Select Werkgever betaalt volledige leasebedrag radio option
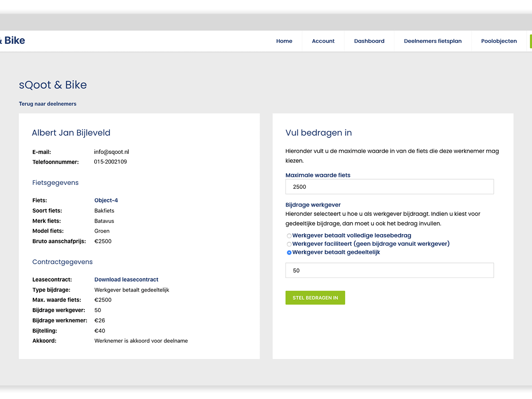532x399 pixels. 289,236
